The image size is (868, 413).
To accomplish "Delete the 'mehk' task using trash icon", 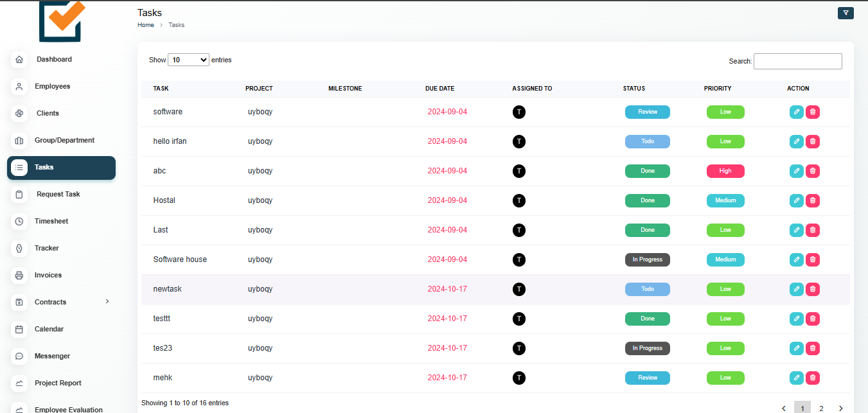I will click(x=813, y=378).
